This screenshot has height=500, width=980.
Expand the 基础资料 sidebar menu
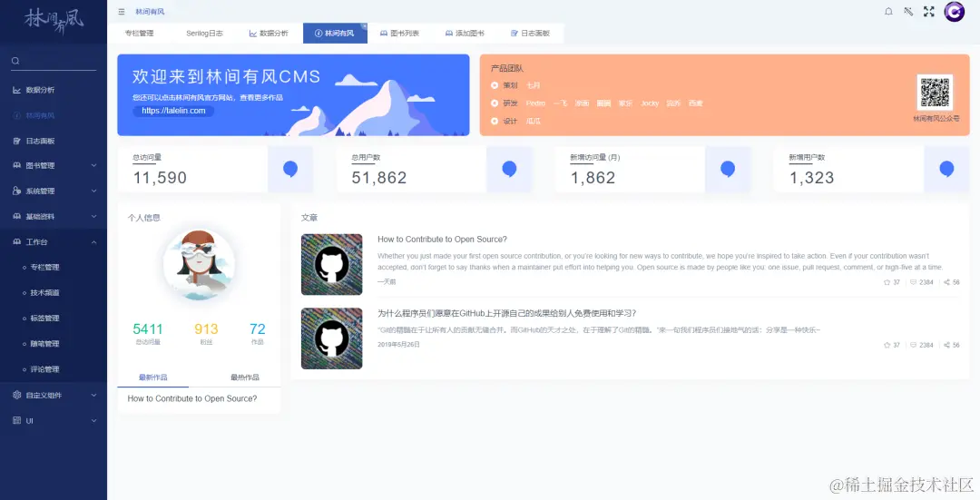(54, 216)
